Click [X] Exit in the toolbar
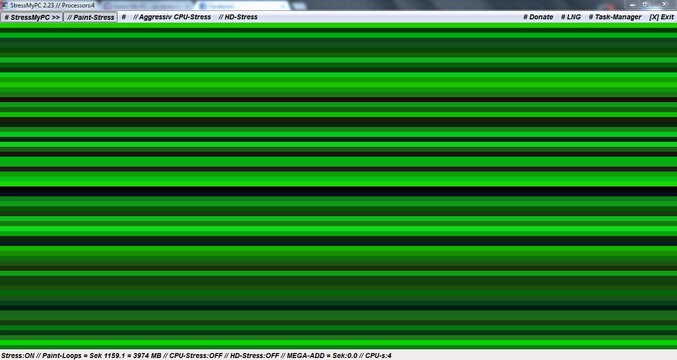 point(661,17)
